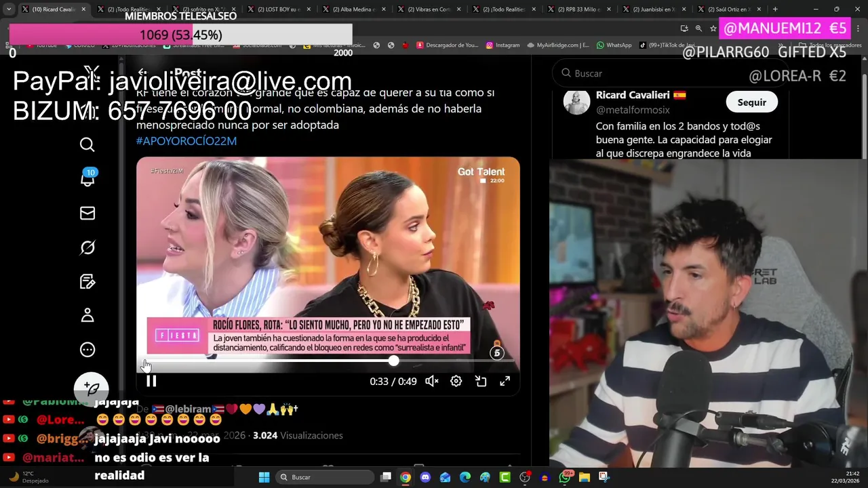The height and width of the screenshot is (488, 868).
Task: Click the browser zoom magnifier icon
Action: (x=698, y=28)
